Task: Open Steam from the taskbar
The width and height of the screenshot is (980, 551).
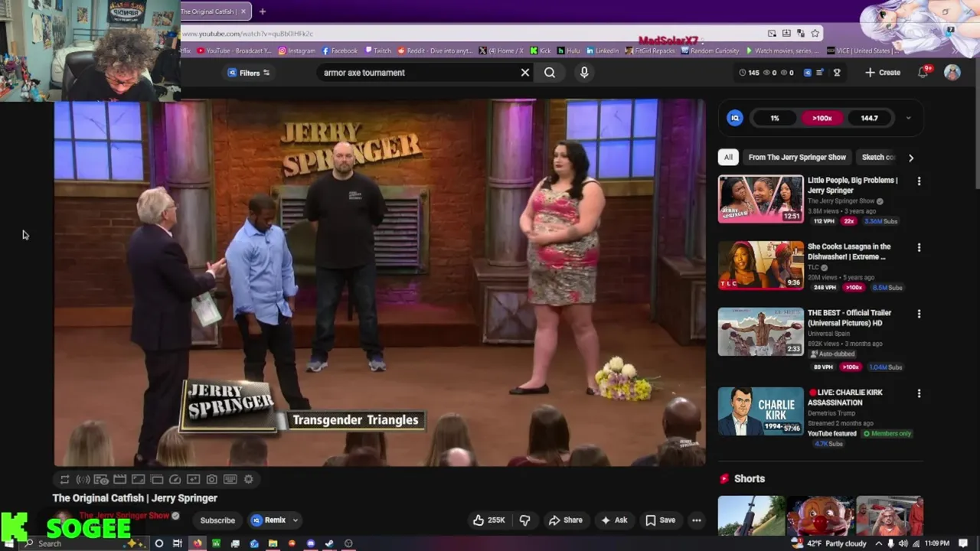Action: click(x=329, y=543)
